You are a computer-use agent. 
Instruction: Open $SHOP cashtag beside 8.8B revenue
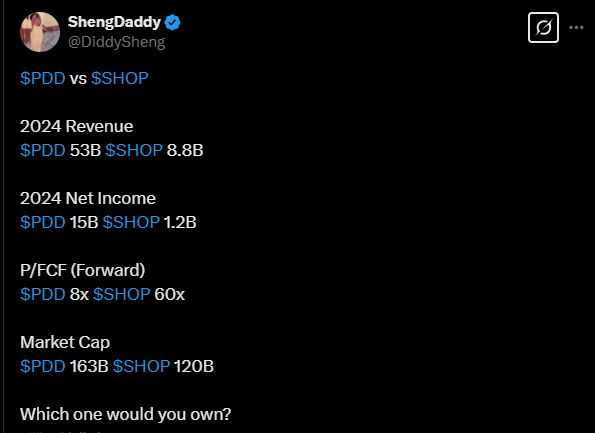point(134,150)
